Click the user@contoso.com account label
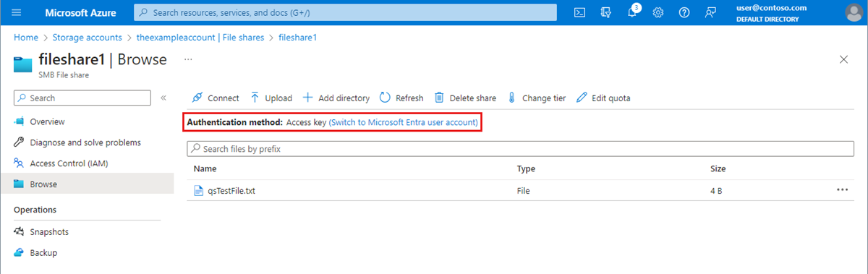868x274 pixels. [x=770, y=7]
